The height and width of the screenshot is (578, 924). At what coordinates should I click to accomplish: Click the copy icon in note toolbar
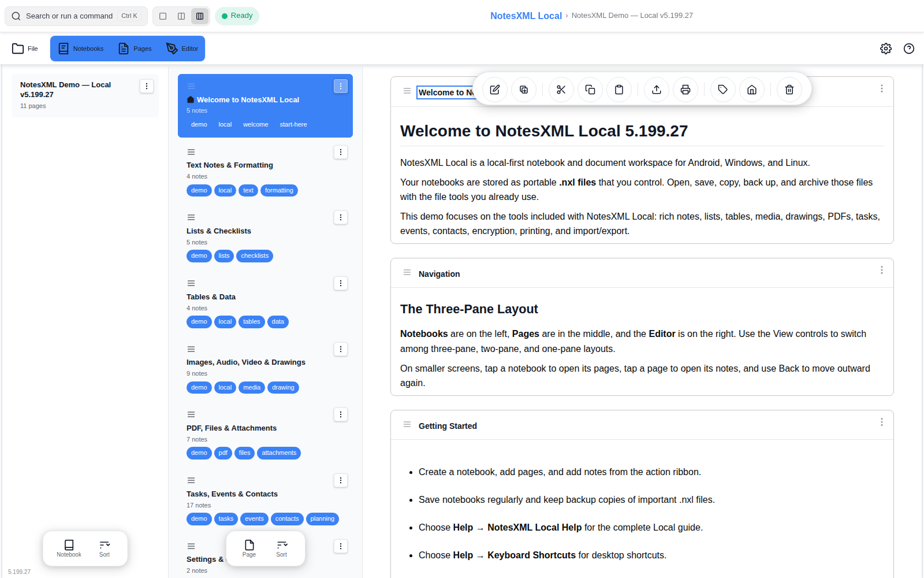pyautogui.click(x=590, y=90)
